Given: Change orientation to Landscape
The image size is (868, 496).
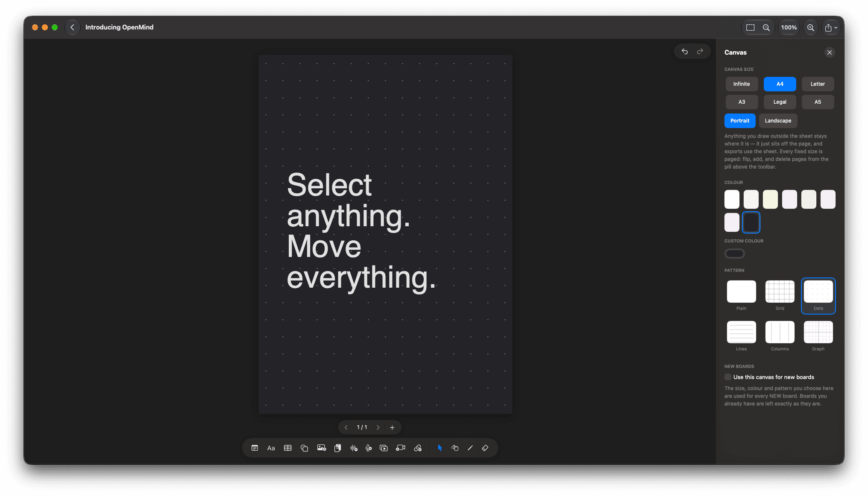Looking at the screenshot, I should click(x=778, y=121).
